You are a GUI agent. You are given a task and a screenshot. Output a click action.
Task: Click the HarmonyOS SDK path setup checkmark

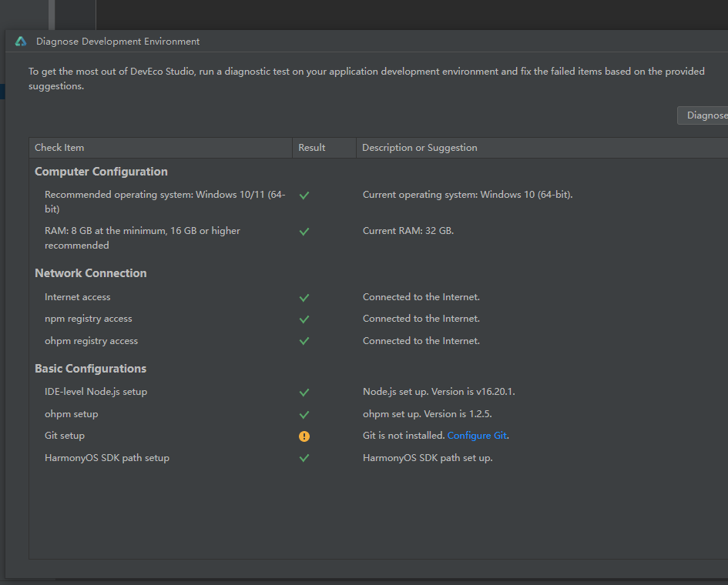pos(304,458)
